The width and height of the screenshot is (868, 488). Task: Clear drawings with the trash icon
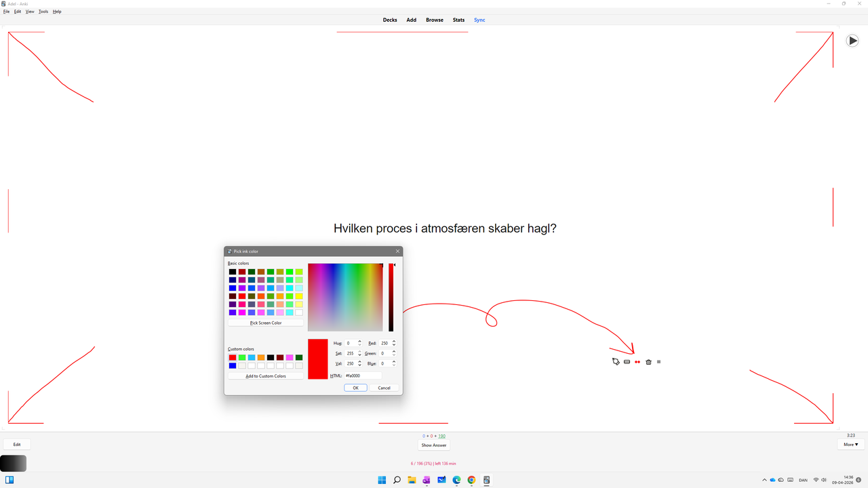click(x=648, y=362)
